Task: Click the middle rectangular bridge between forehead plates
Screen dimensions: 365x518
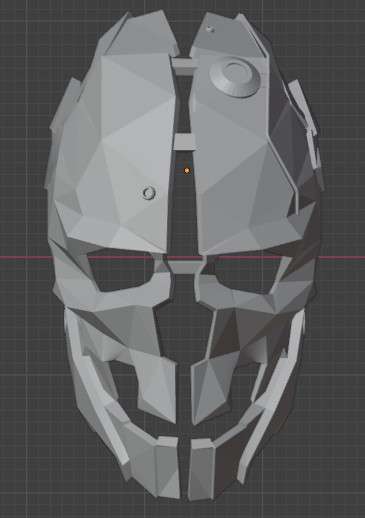Action: pos(184,142)
